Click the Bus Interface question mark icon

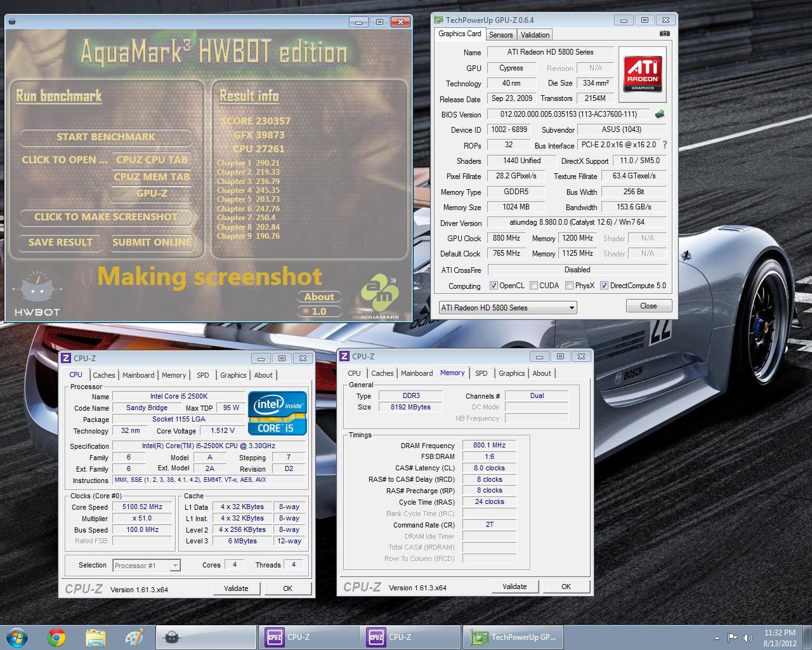click(664, 145)
